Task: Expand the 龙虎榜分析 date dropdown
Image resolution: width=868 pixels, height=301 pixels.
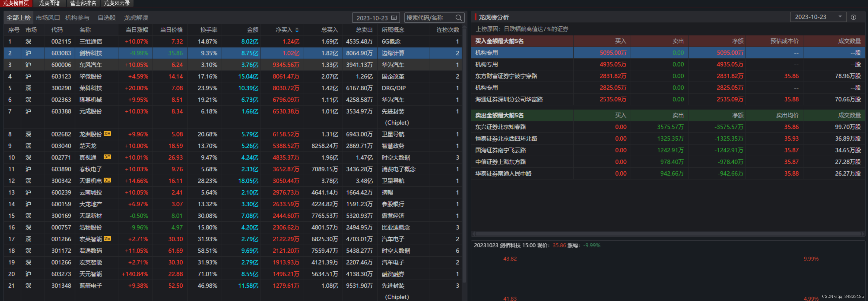Action: click(840, 17)
